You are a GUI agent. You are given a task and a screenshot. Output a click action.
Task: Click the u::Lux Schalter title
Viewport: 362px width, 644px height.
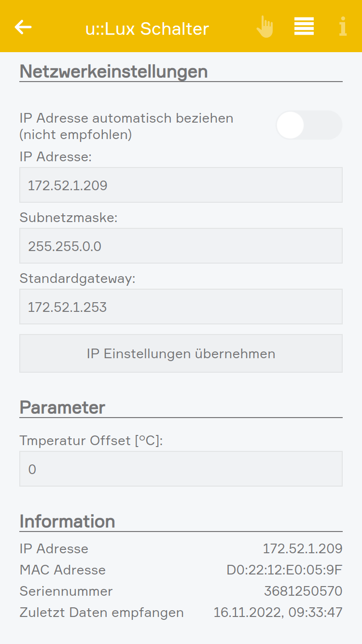(147, 29)
